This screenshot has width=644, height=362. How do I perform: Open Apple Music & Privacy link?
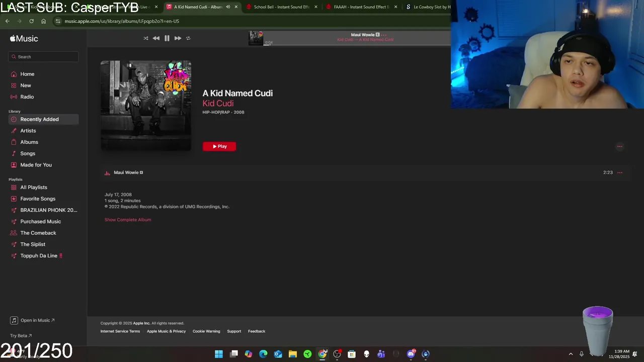166,331
